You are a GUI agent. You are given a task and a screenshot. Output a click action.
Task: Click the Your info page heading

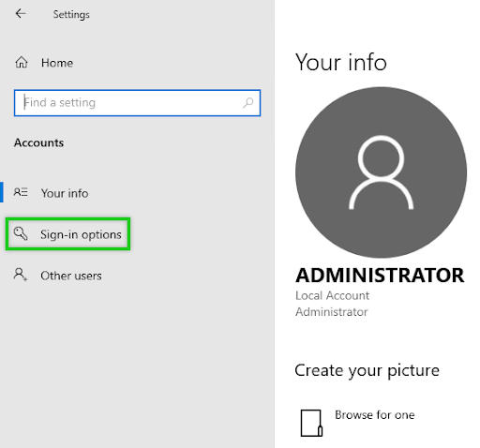pos(341,62)
